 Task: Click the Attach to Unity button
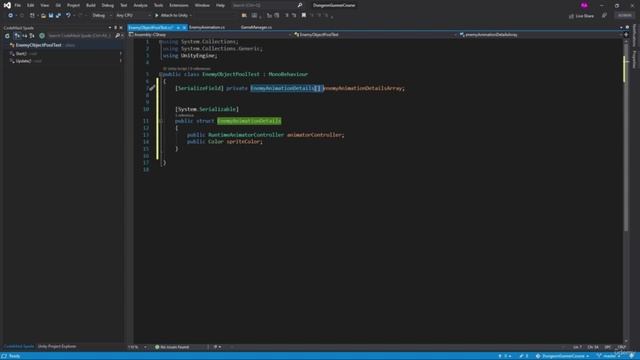(x=171, y=16)
